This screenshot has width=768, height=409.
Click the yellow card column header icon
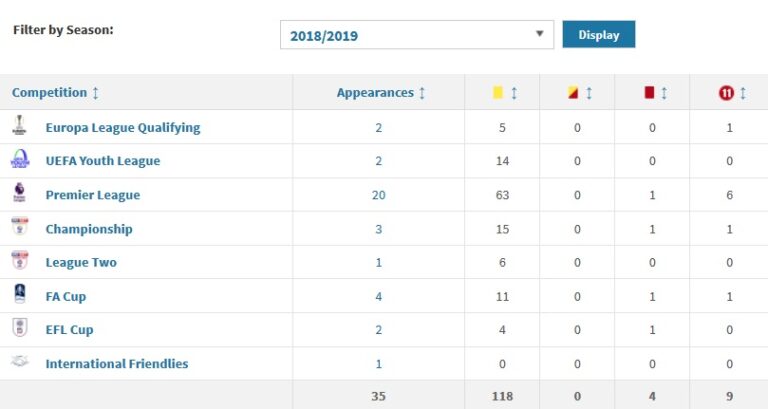click(497, 93)
